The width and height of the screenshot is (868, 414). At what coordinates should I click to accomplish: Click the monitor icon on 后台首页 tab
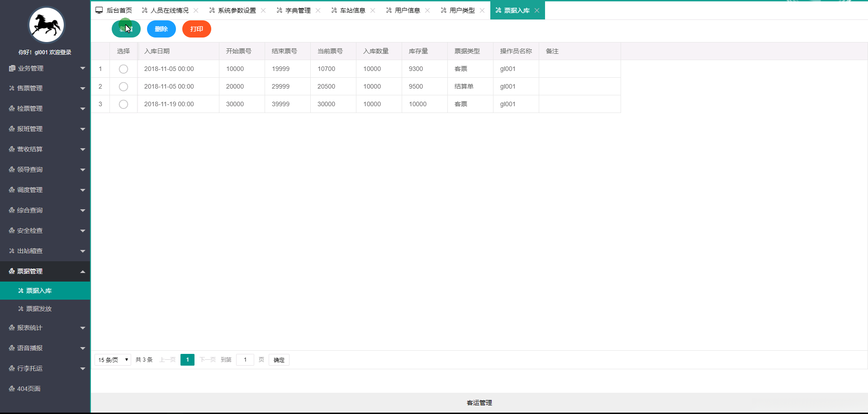coord(99,10)
